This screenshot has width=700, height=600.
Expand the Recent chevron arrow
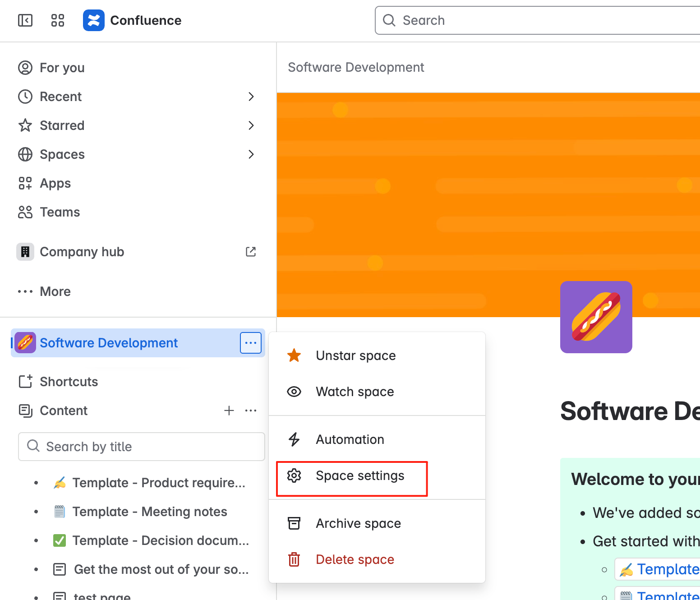click(x=251, y=97)
